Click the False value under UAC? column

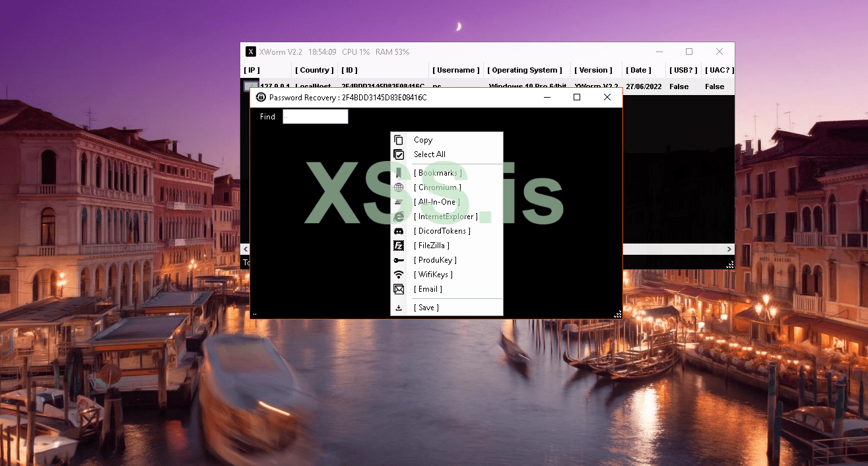[x=714, y=86]
